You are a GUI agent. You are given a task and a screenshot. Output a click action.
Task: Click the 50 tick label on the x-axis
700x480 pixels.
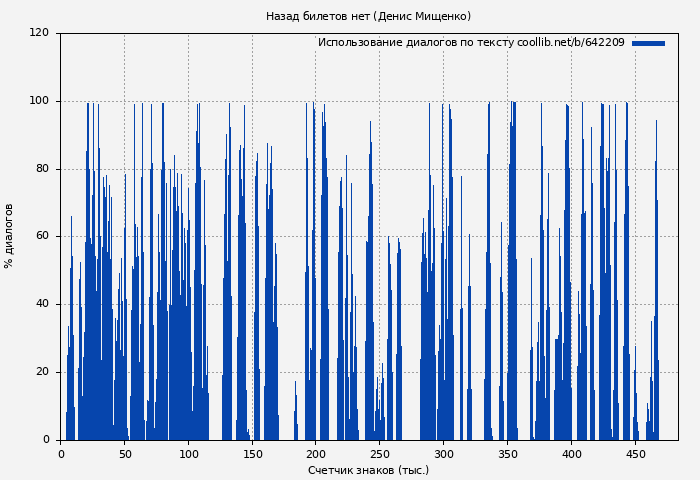click(125, 454)
